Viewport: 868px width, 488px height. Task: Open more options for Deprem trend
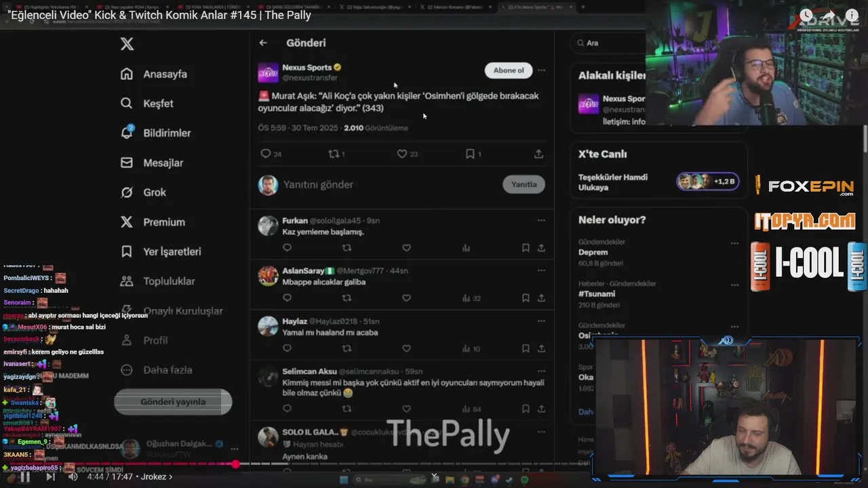[734, 243]
